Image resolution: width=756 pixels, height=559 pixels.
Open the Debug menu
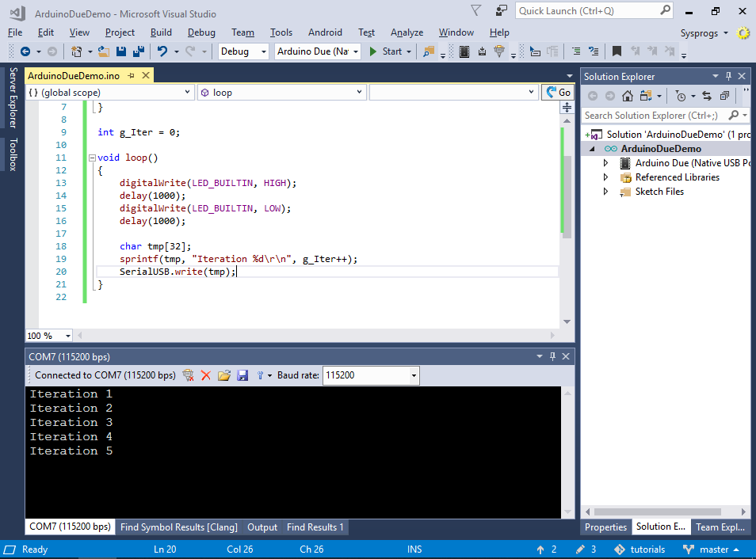(x=201, y=32)
